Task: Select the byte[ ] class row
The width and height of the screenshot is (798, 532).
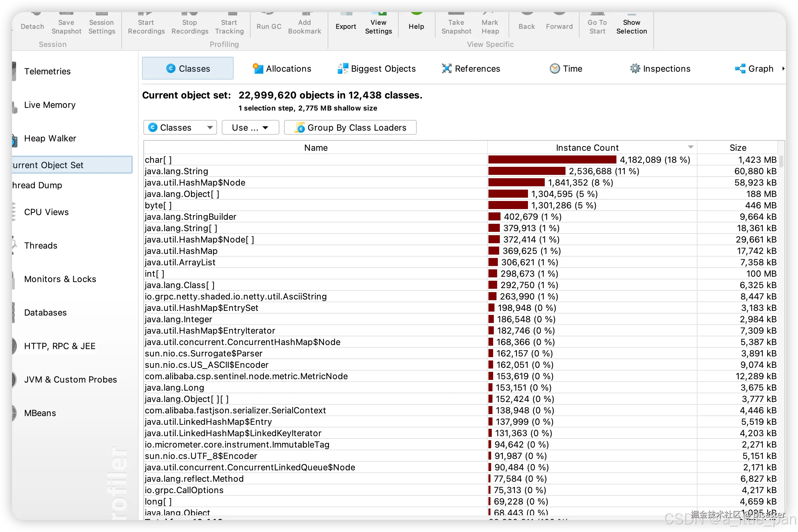Action: click(x=461, y=205)
